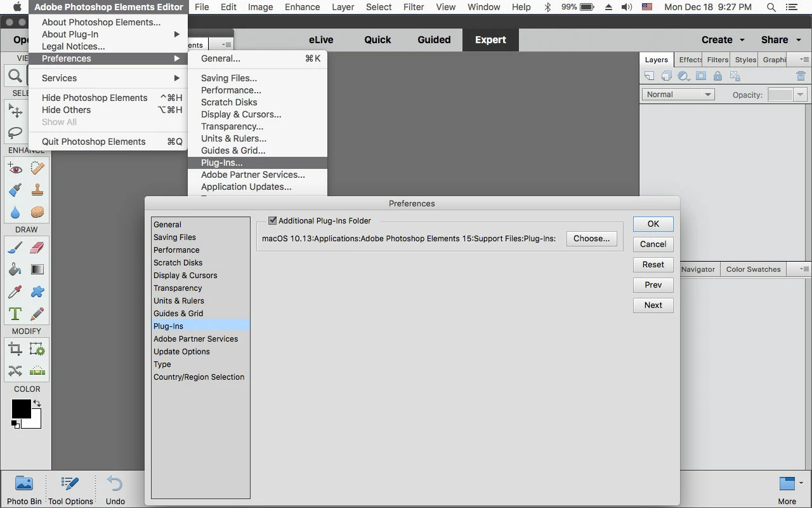Swap foreground and background colors

[x=37, y=403]
